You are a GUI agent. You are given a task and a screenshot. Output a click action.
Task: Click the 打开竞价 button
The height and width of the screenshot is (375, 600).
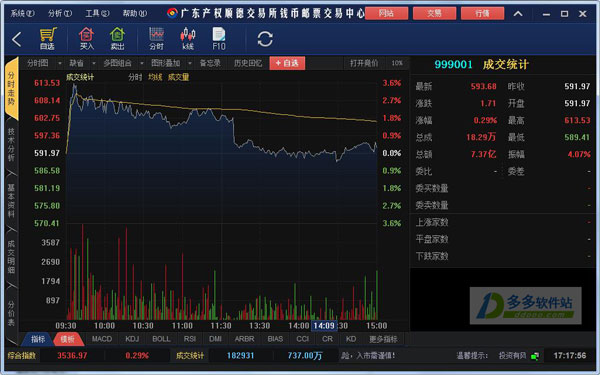(364, 63)
